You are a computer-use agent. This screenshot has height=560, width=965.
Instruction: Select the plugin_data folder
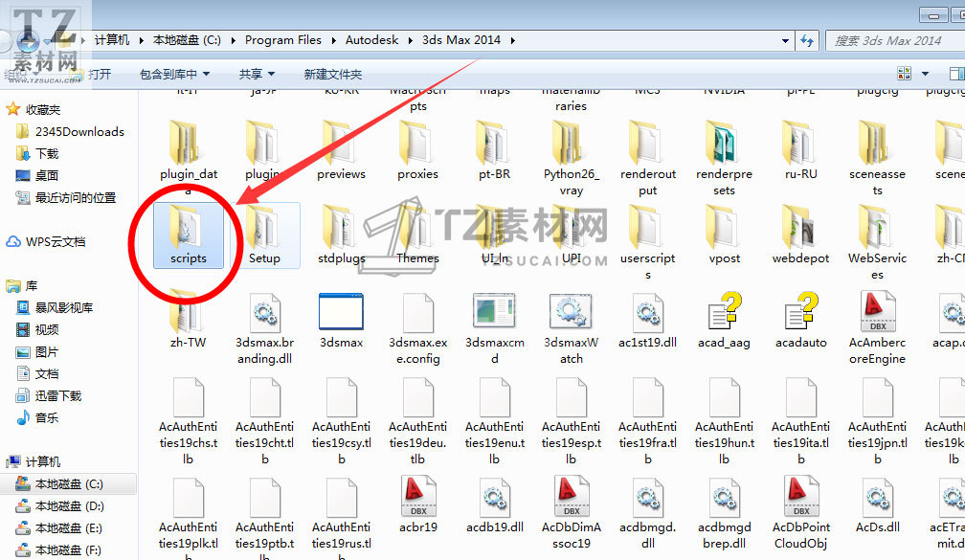[189, 159]
